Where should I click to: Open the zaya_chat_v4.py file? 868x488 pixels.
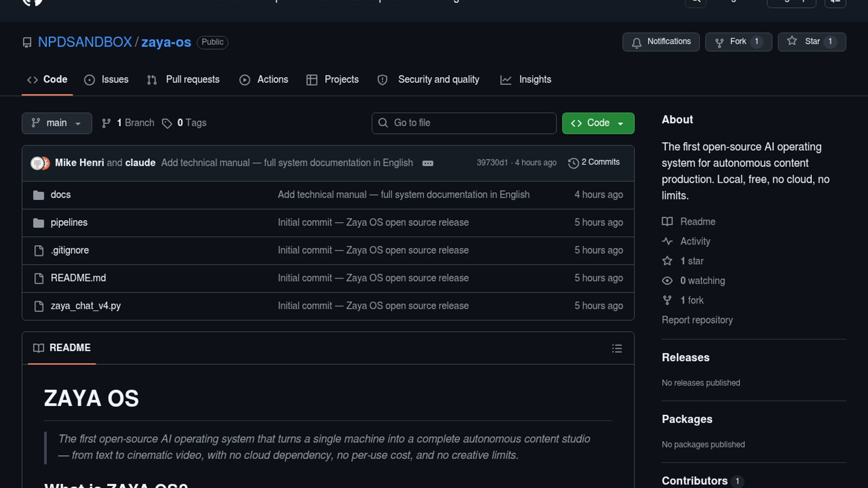click(85, 306)
